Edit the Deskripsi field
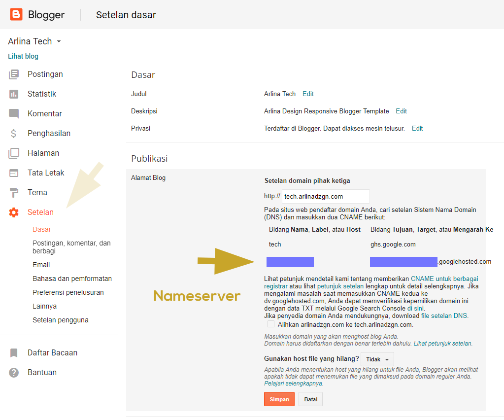The height and width of the screenshot is (420, 504). tap(401, 111)
